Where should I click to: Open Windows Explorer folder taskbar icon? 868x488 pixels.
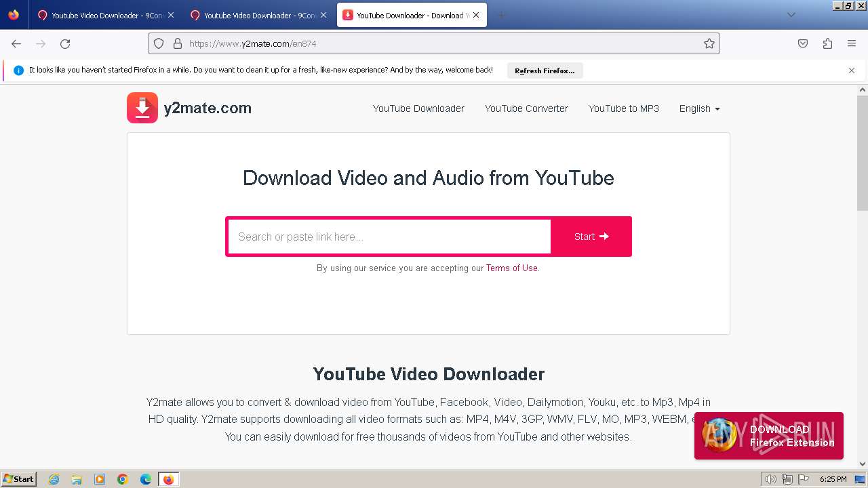[77, 479]
